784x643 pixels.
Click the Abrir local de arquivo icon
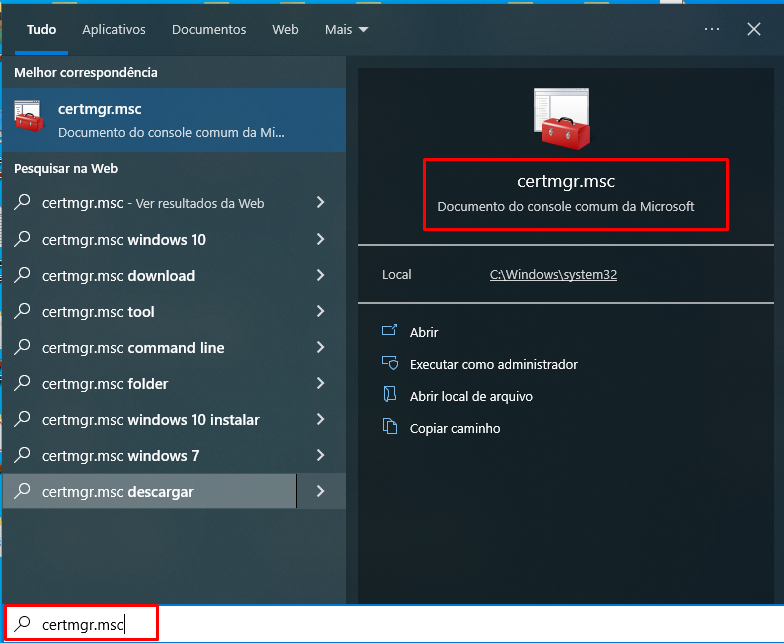pyautogui.click(x=390, y=396)
